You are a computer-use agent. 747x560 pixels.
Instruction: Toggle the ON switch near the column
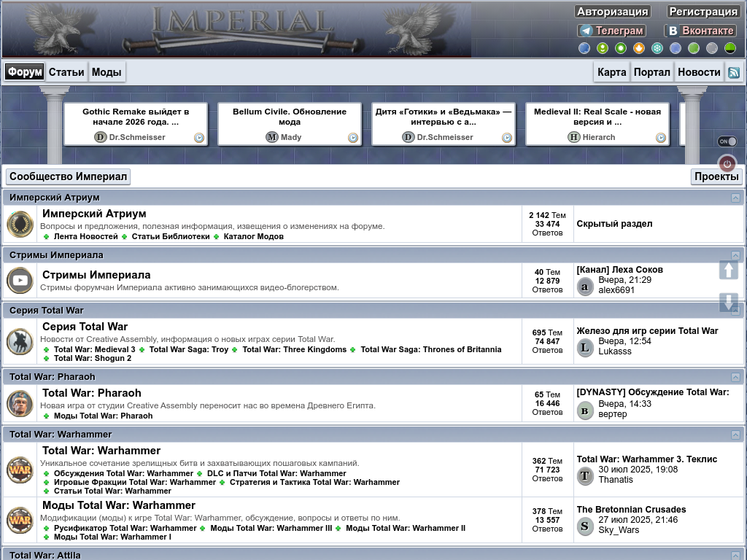[727, 141]
